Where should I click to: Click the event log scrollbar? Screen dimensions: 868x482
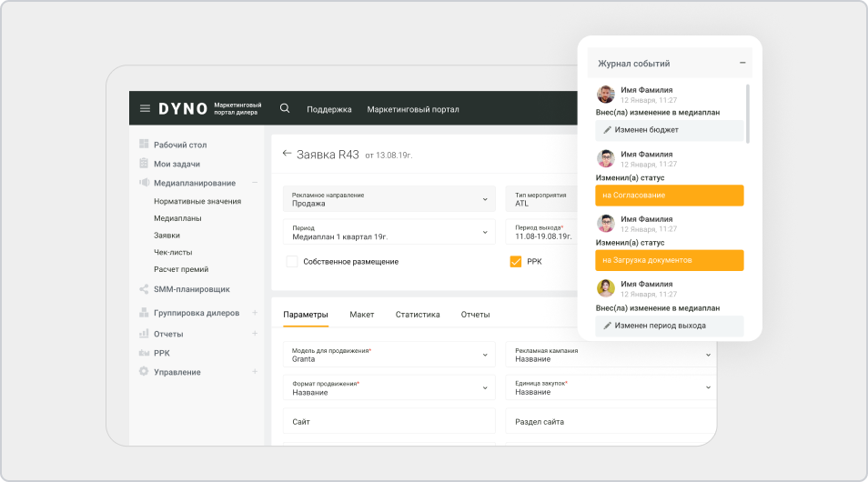747,114
